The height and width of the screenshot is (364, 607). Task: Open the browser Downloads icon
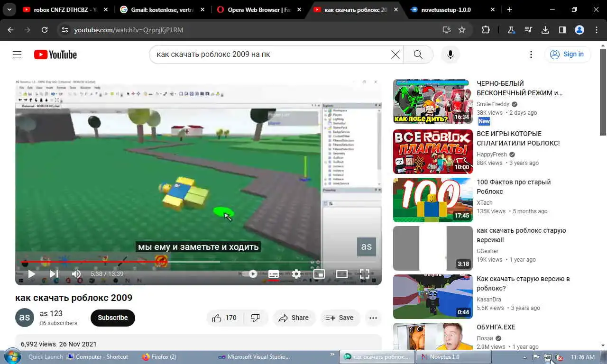click(x=545, y=30)
